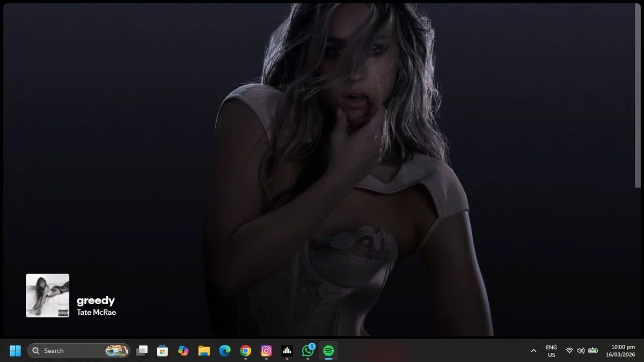Click the greedy album cover thumbnail
644x362 pixels.
click(x=48, y=295)
